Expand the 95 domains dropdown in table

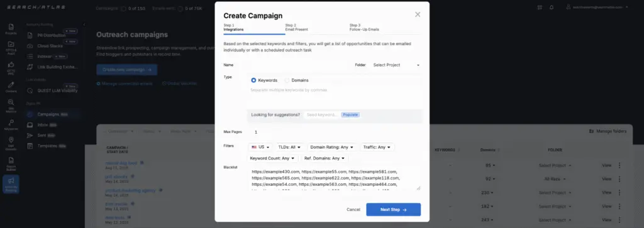coord(490,166)
